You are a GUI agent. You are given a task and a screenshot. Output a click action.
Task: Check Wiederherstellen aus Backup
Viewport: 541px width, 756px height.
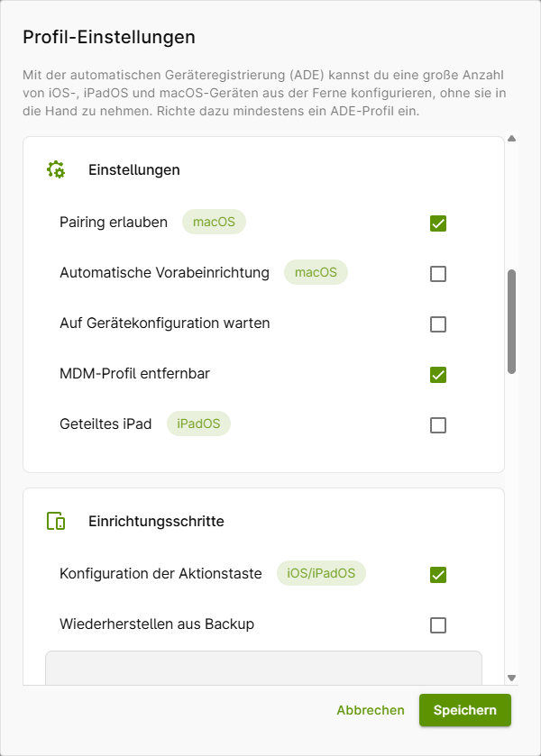[438, 624]
